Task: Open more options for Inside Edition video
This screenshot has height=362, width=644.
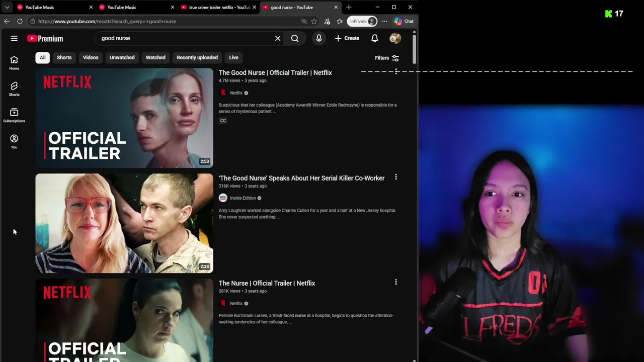Action: point(396,177)
